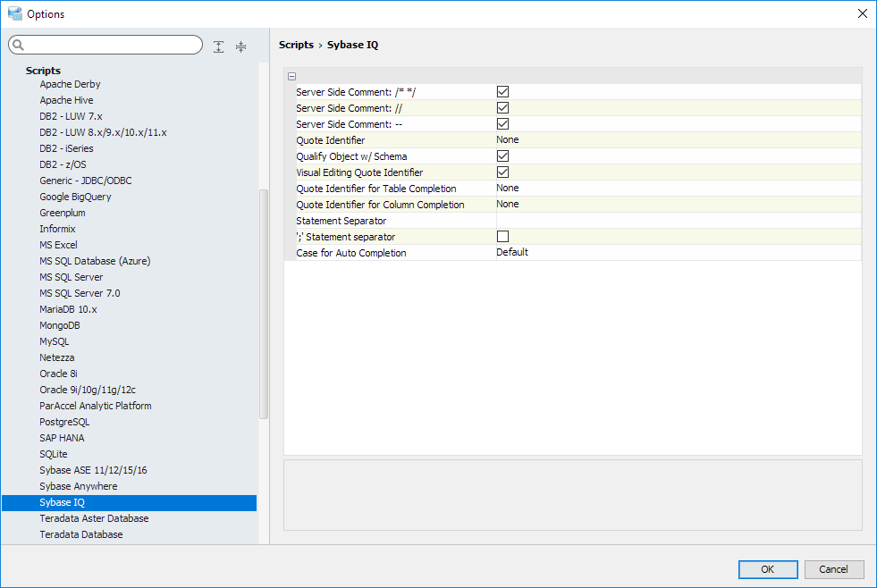877x588 pixels.
Task: Click the Options window title icon
Action: coord(14,13)
